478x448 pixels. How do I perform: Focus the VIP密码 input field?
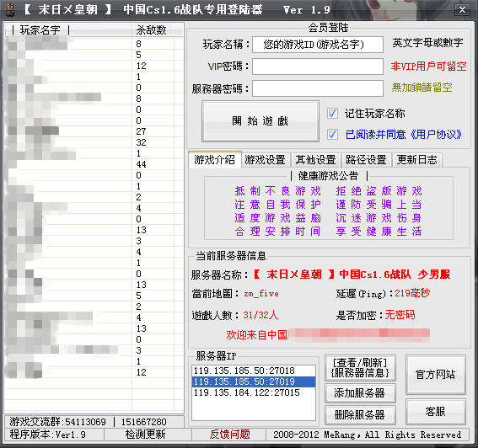(x=318, y=67)
